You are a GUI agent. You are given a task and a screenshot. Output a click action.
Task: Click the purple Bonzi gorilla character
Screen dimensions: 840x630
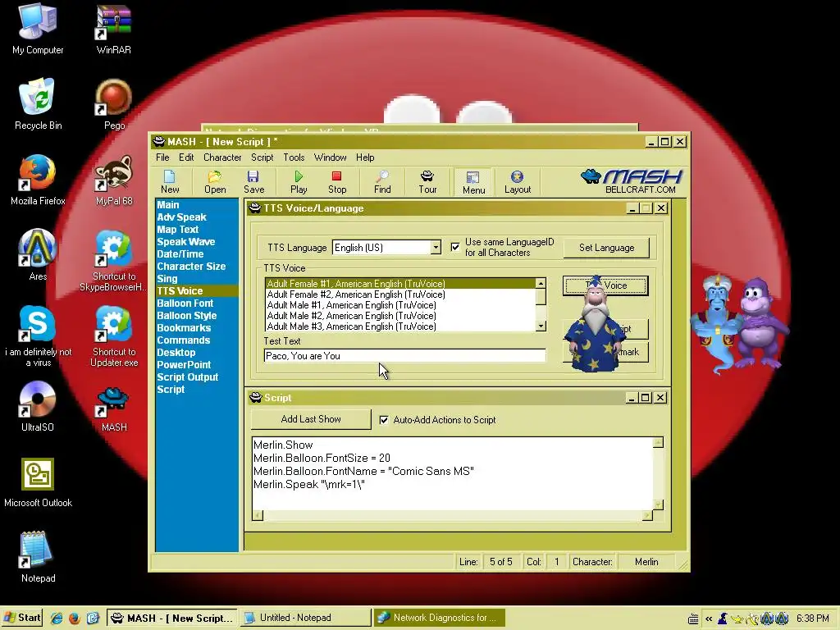click(762, 323)
